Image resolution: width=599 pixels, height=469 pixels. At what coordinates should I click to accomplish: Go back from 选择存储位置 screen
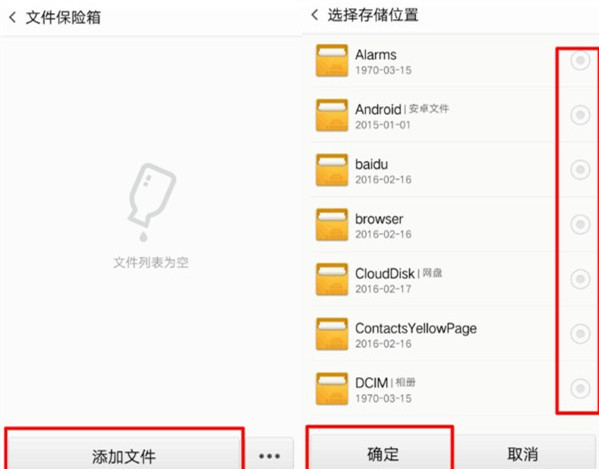click(314, 15)
